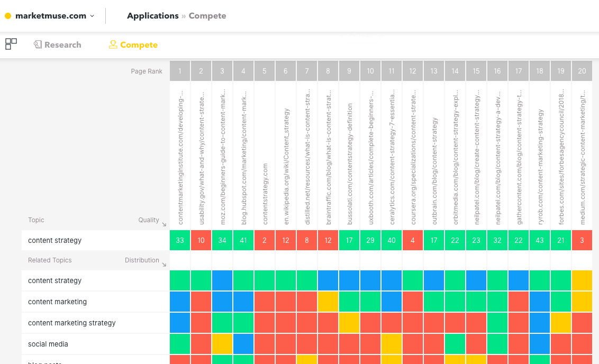Open the coursera.org specializations URL
This screenshot has height=364, width=599.
pyautogui.click(x=413, y=157)
